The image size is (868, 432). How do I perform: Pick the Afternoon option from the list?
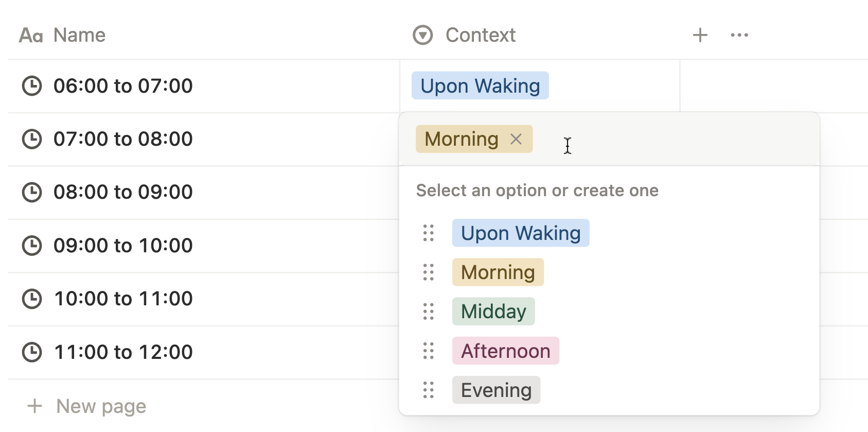click(x=505, y=351)
